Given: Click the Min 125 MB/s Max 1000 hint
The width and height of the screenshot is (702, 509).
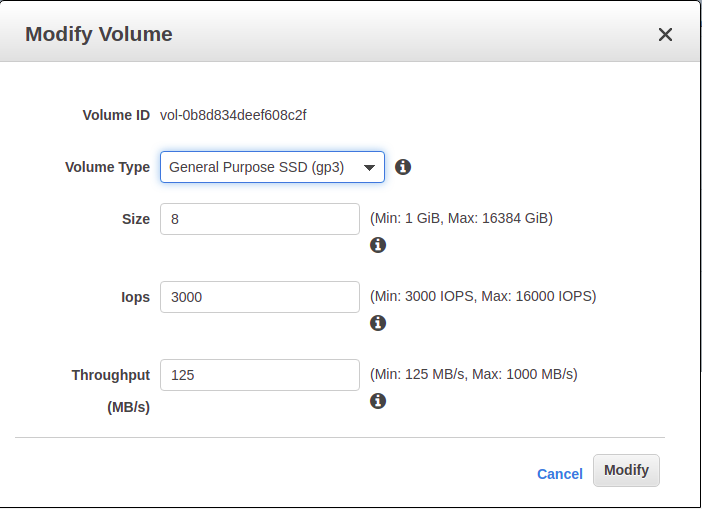Looking at the screenshot, I should [474, 374].
